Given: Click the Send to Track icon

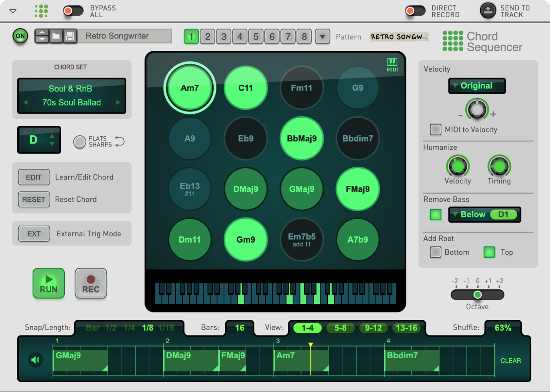Looking at the screenshot, I should point(488,11).
